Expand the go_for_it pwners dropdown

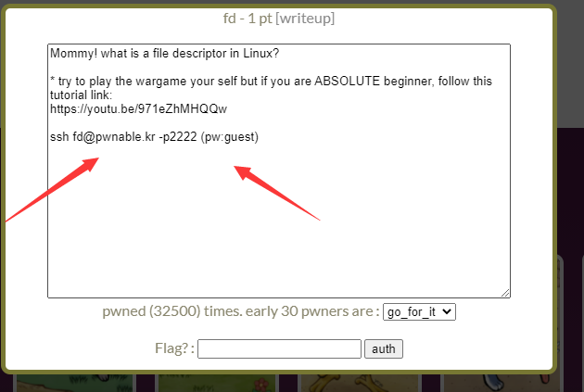419,311
